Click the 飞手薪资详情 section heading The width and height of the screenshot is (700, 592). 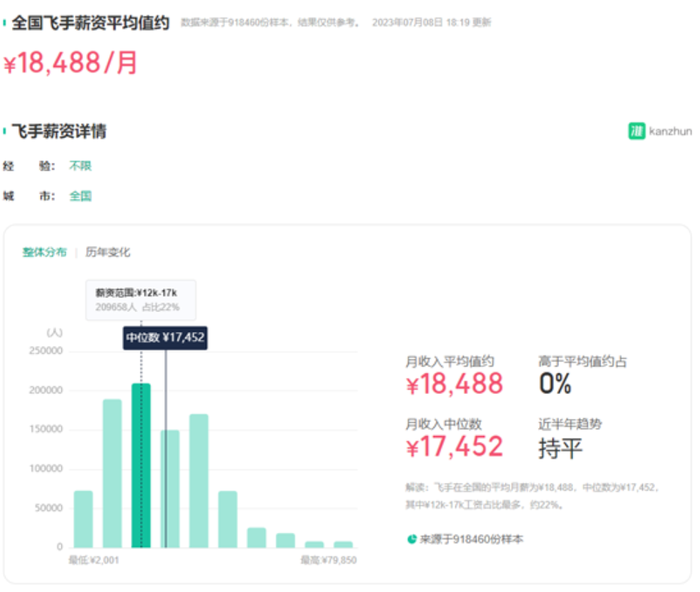coord(59,132)
